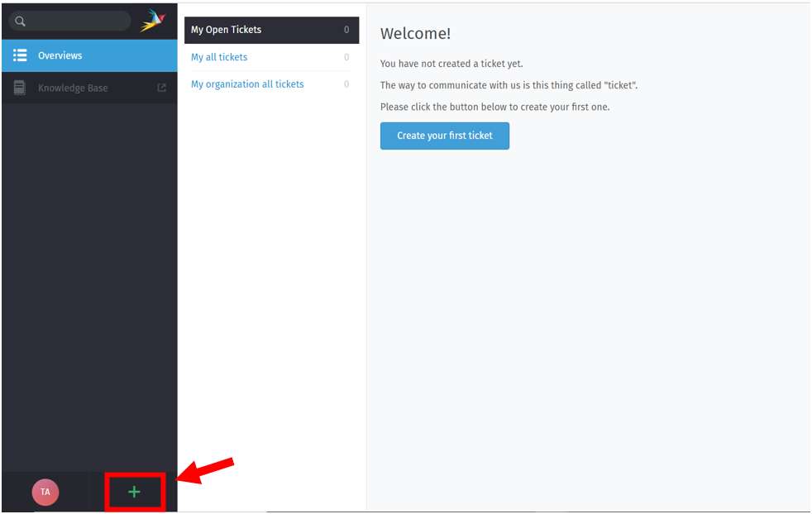Image resolution: width=812 pixels, height=514 pixels.
Task: Open the TA user avatar menu
Action: 45,492
